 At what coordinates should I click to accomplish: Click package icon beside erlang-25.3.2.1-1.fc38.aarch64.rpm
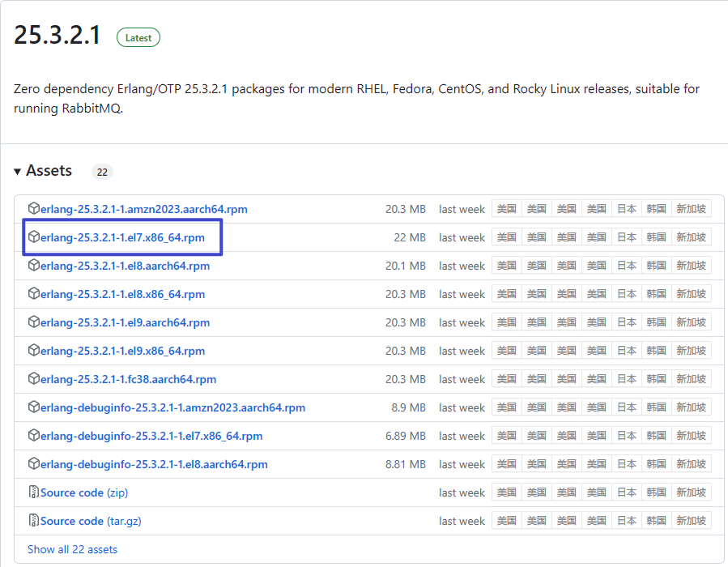[34, 379]
